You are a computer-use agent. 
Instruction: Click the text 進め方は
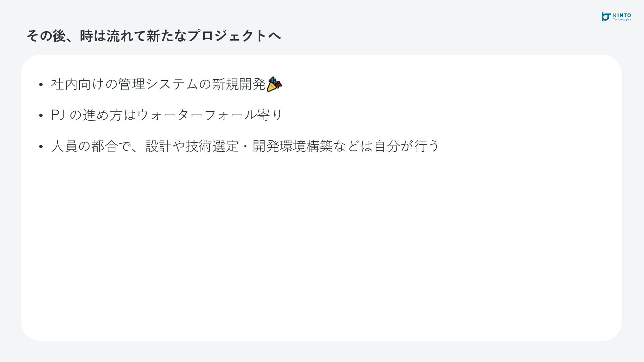[x=109, y=115]
